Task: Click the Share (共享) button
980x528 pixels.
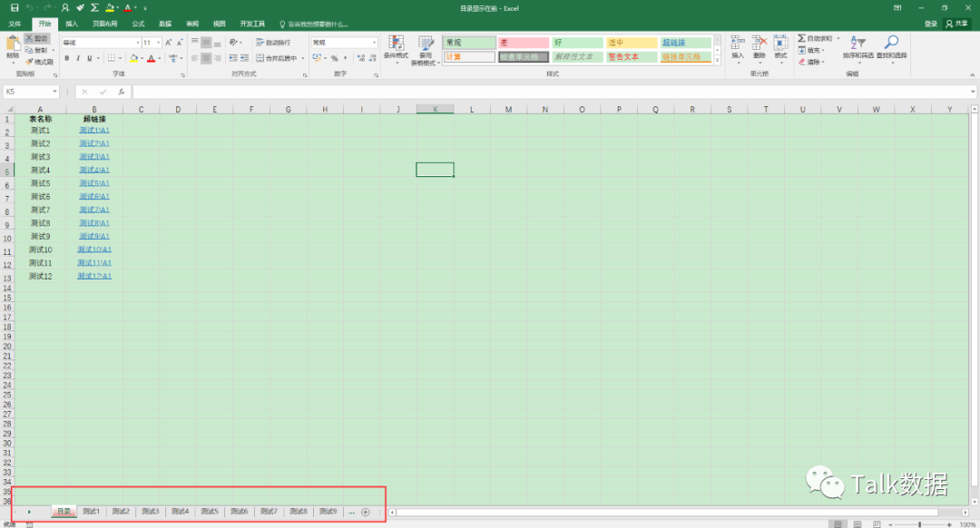Action: 957,24
